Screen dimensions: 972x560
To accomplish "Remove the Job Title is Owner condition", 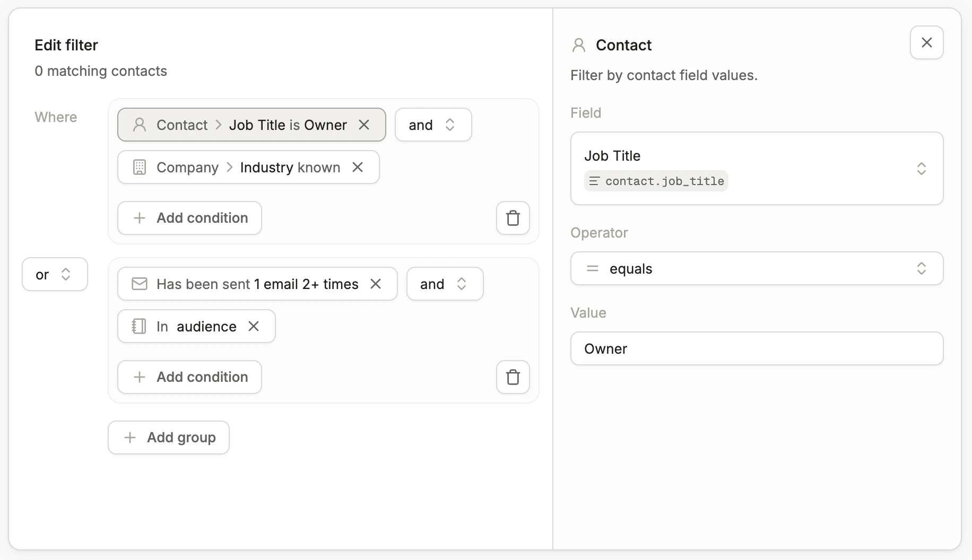I will tap(364, 125).
